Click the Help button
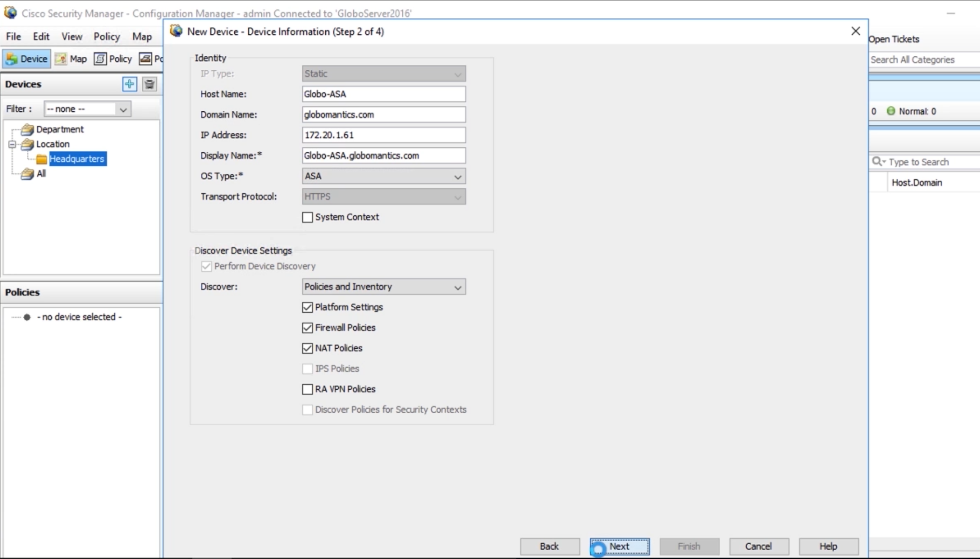The image size is (980, 559). 829,546
